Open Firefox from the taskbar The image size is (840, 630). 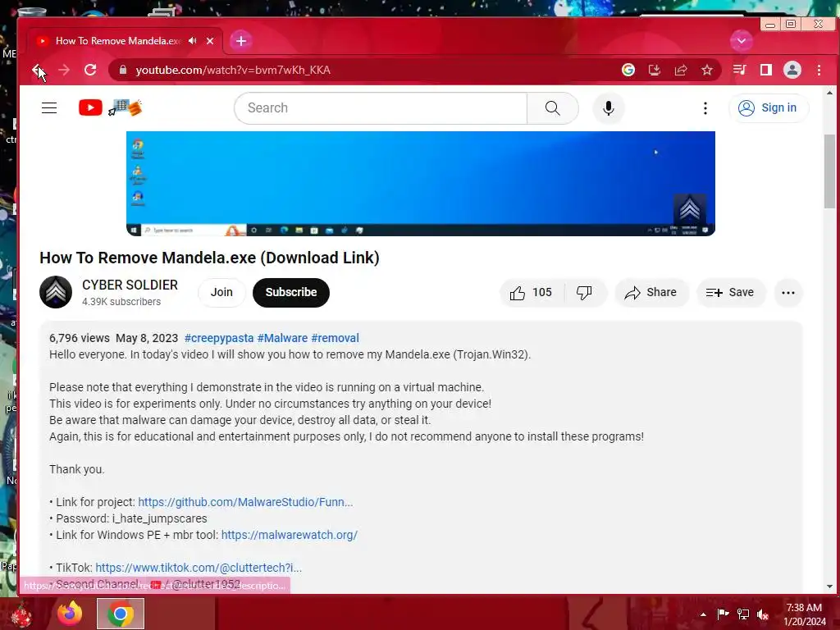pos(71,614)
